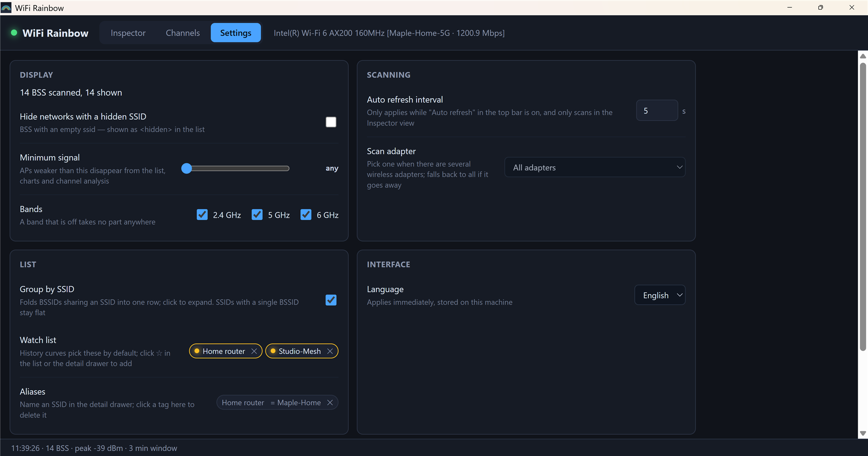868x456 pixels.
Task: Uncheck the 2.4 GHz band
Action: (202, 214)
